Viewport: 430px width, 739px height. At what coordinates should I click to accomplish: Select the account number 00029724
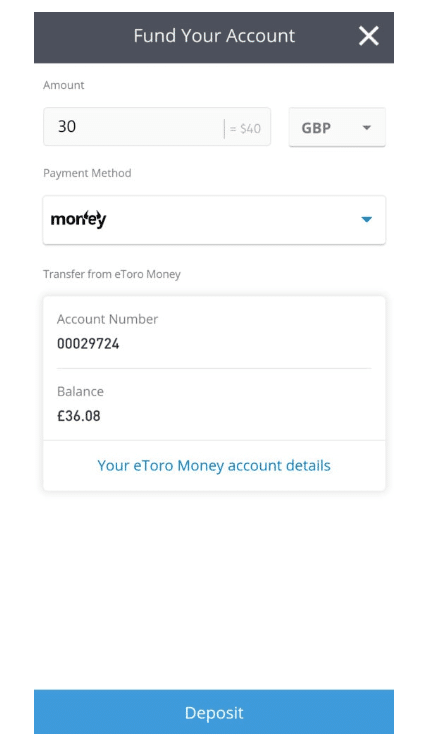pos(88,344)
